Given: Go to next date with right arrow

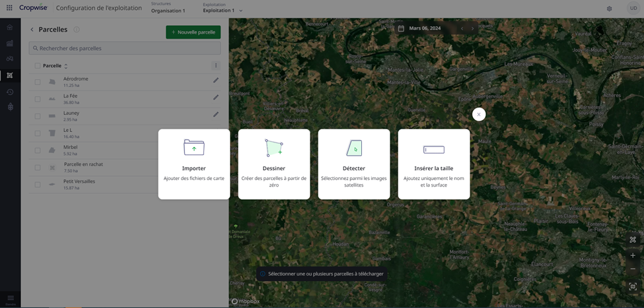Looking at the screenshot, I should [472, 28].
